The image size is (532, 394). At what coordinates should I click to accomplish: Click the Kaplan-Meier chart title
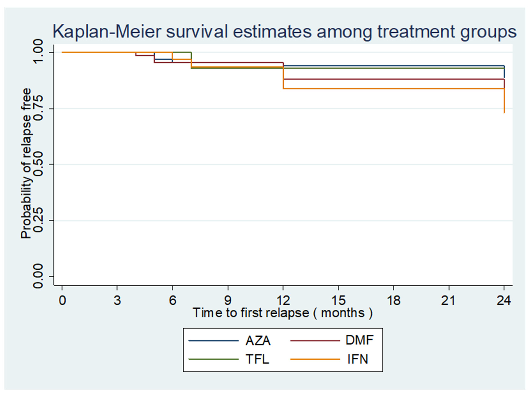click(284, 32)
